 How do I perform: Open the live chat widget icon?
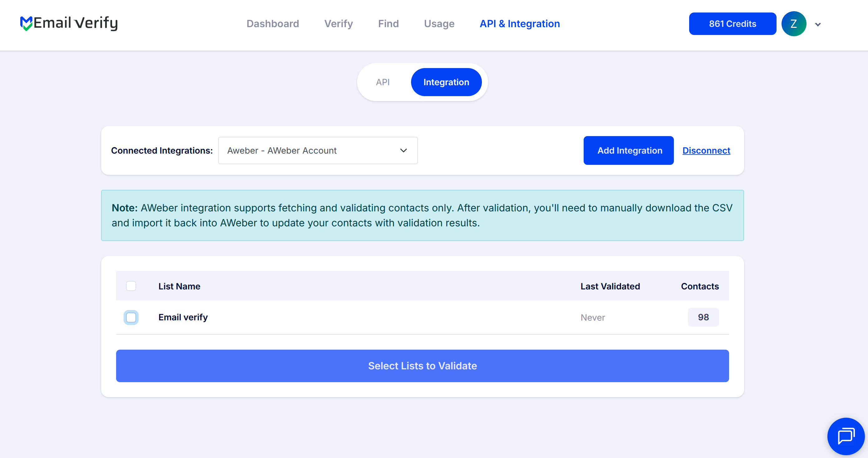pos(846,436)
